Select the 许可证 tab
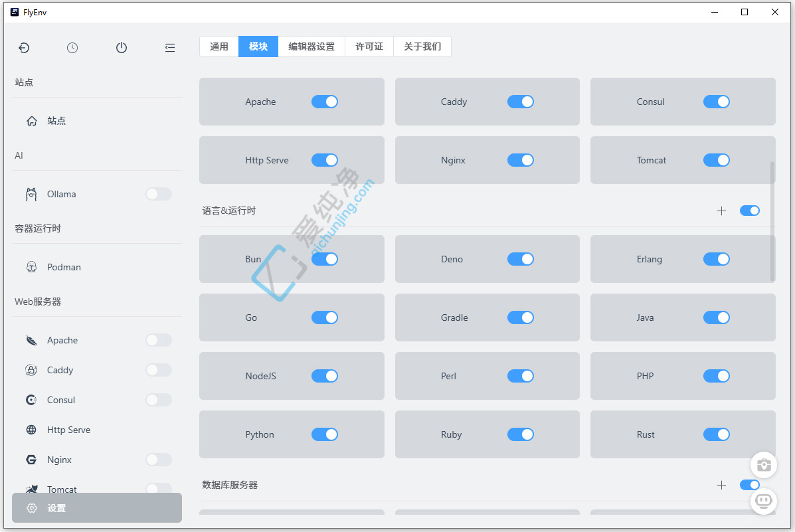The image size is (795, 532). point(369,46)
